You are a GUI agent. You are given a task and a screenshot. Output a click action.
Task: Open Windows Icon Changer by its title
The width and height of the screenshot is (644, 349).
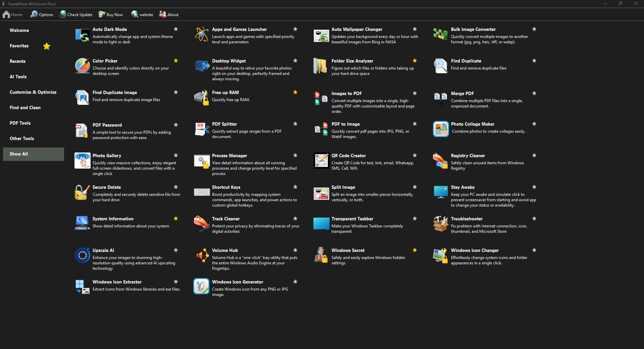click(475, 251)
